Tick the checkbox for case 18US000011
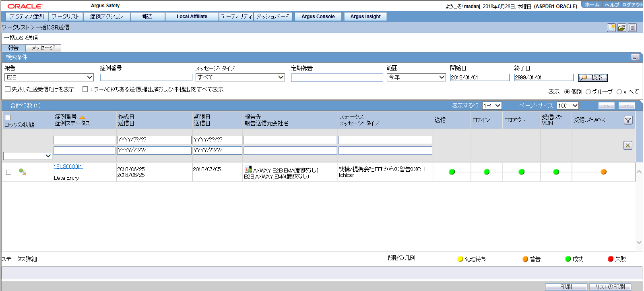The width and height of the screenshot is (644, 291). click(x=8, y=172)
